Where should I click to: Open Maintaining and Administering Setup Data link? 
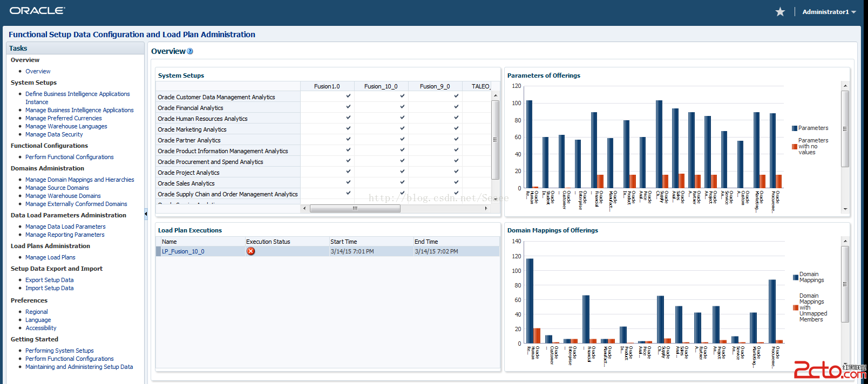pyautogui.click(x=79, y=367)
